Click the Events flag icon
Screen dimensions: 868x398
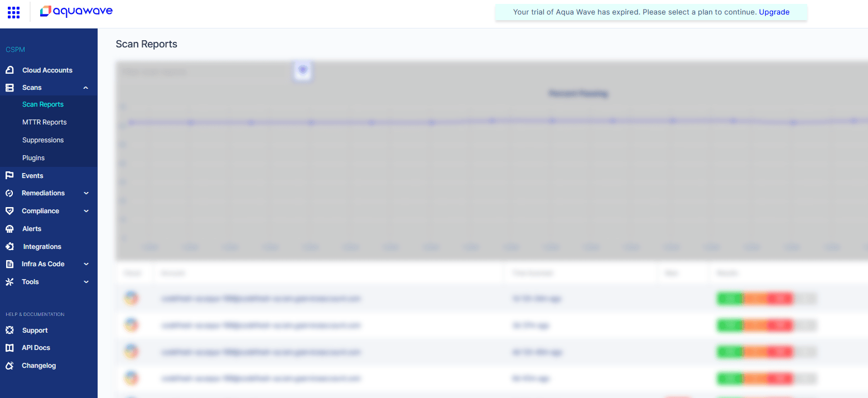click(9, 176)
